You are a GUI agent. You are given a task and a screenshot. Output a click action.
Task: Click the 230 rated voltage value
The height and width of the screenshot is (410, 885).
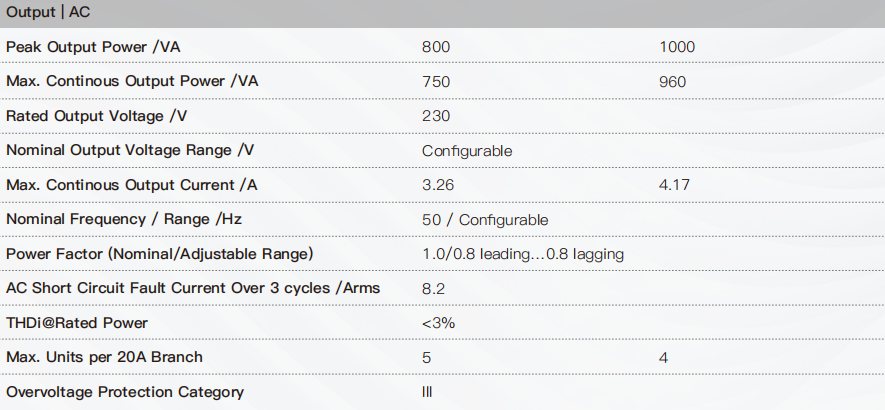point(436,116)
